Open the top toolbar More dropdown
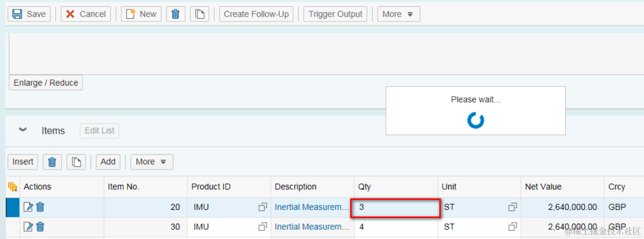This screenshot has height=239, width=644. (398, 14)
